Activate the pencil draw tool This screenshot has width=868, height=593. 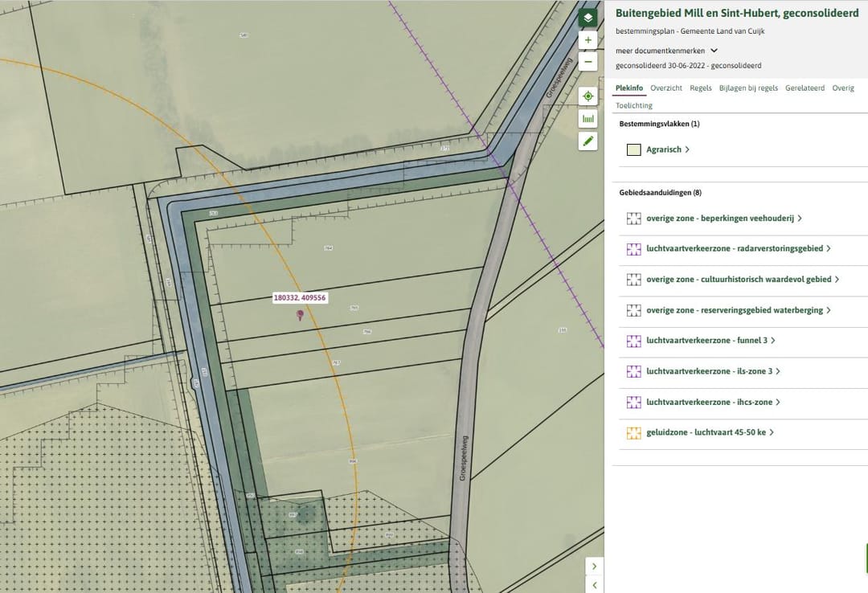588,141
